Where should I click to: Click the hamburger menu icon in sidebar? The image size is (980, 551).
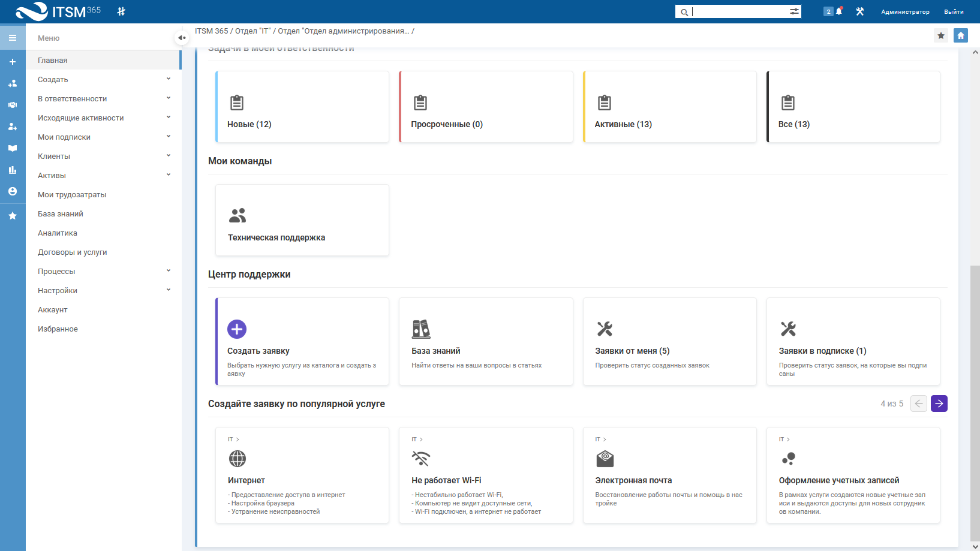click(x=13, y=38)
